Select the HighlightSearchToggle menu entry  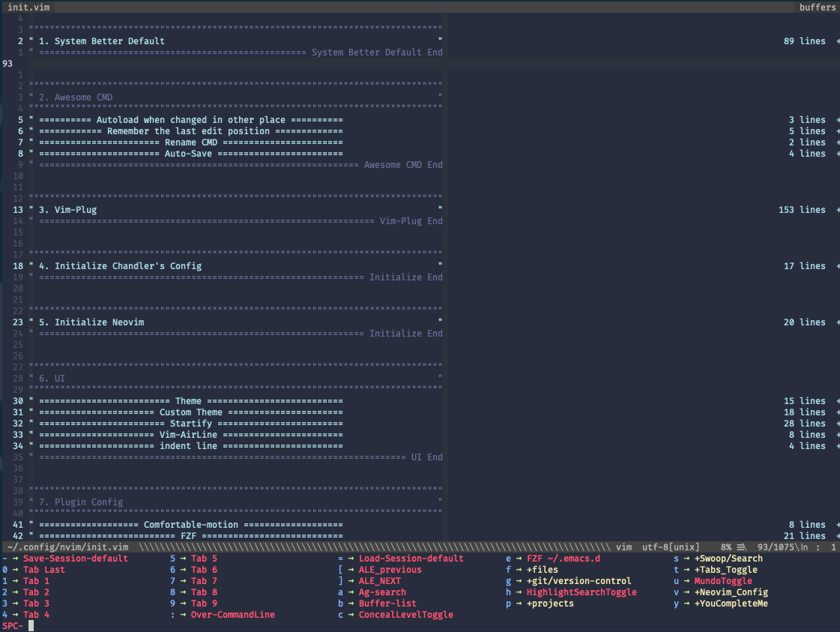pos(581,592)
